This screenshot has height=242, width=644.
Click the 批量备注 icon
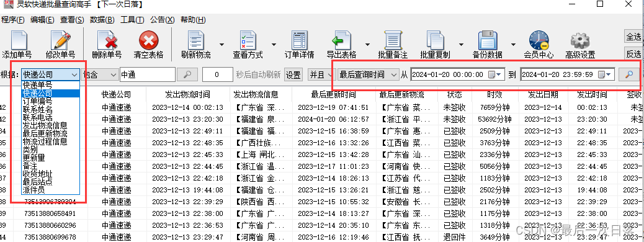tap(393, 40)
